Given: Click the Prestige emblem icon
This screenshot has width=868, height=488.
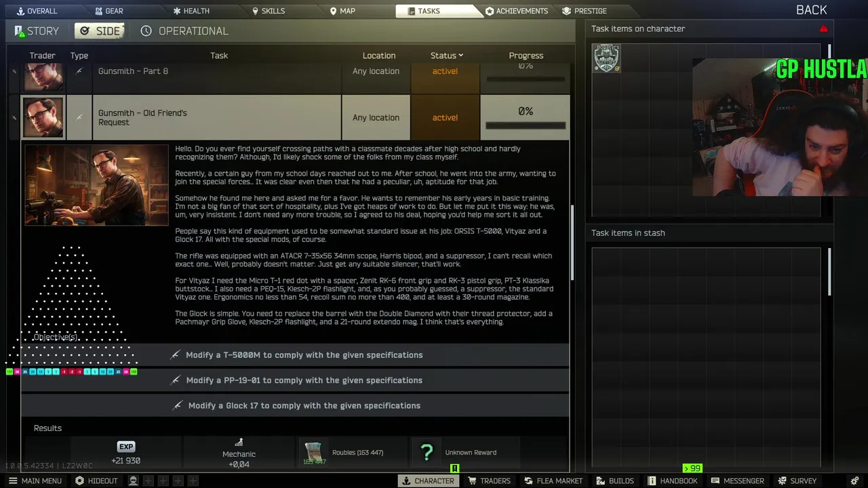Looking at the screenshot, I should [x=567, y=11].
